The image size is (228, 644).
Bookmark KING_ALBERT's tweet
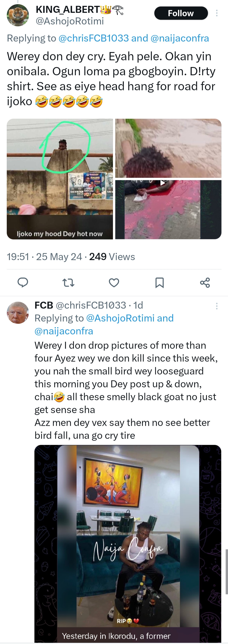(160, 283)
